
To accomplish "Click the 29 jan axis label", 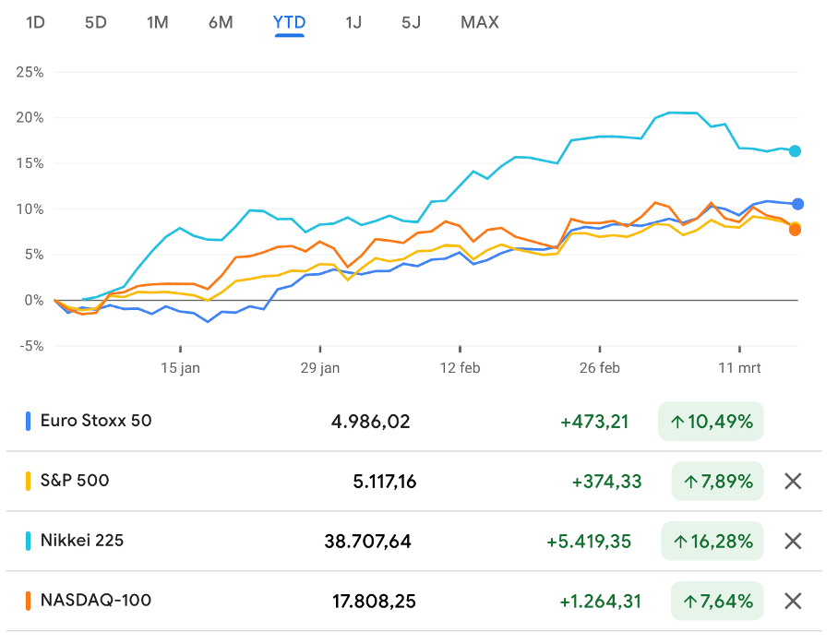I will coord(320,368).
